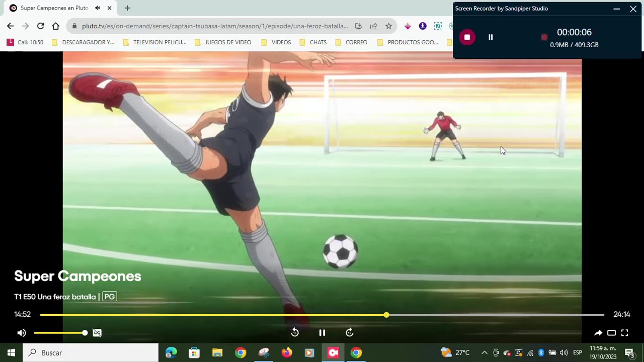The width and height of the screenshot is (644, 362).
Task: Open first Chrome icon in the taskbar
Action: pos(240,352)
